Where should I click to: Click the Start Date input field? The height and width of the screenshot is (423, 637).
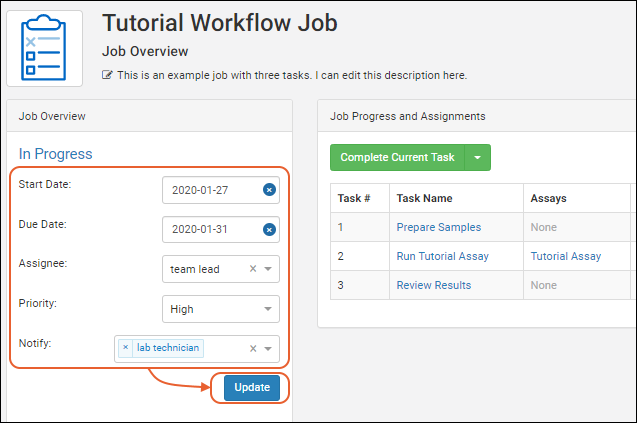click(212, 189)
